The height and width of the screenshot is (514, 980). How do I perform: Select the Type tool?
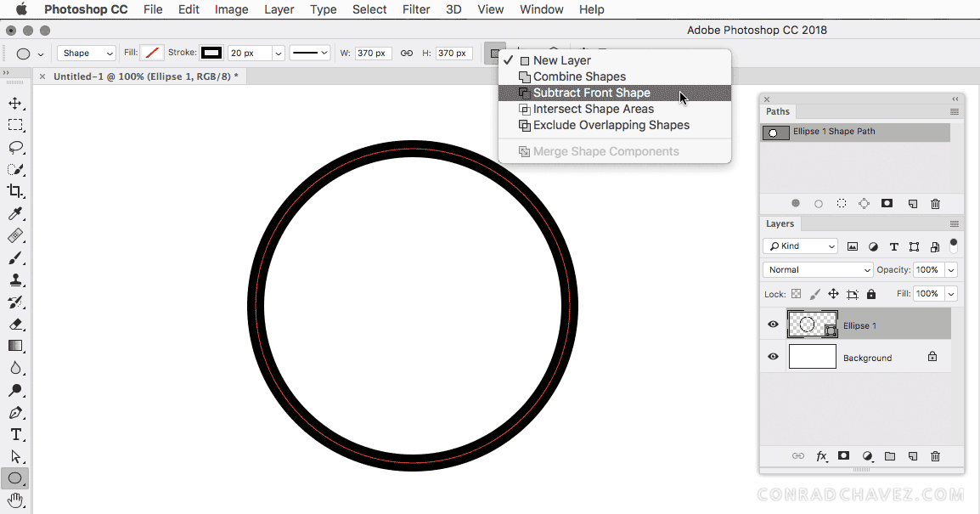click(x=15, y=435)
